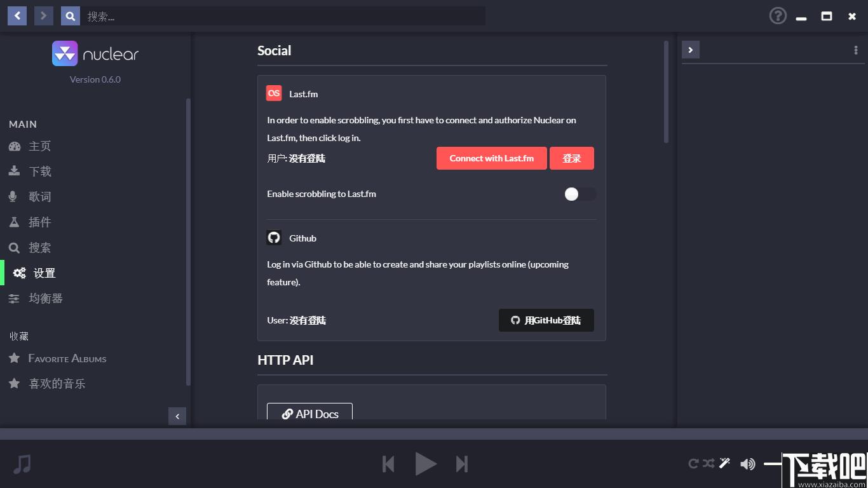Toggle Enable scrobbling to Last.fm switch
This screenshot has height=488, width=868.
(x=580, y=194)
